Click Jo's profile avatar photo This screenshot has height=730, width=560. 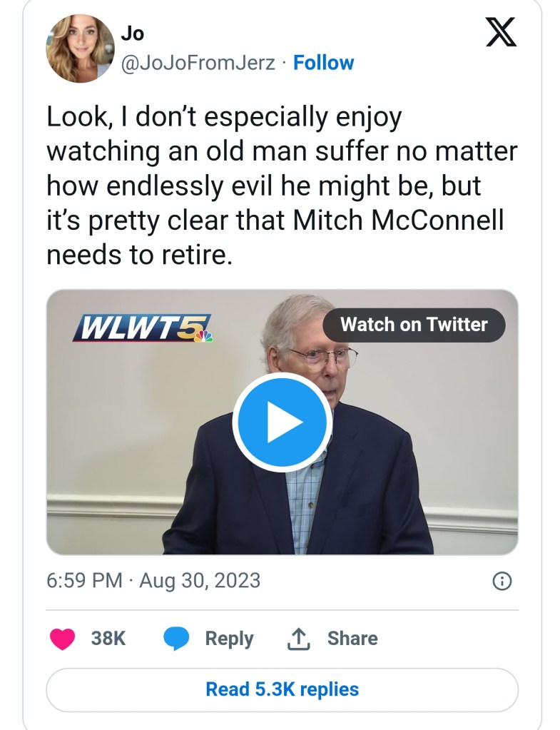(80, 49)
